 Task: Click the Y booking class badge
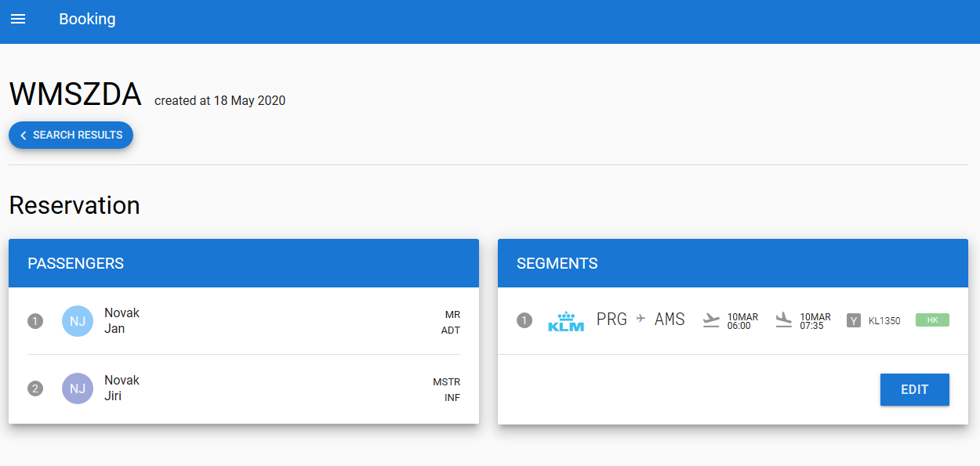coord(854,320)
